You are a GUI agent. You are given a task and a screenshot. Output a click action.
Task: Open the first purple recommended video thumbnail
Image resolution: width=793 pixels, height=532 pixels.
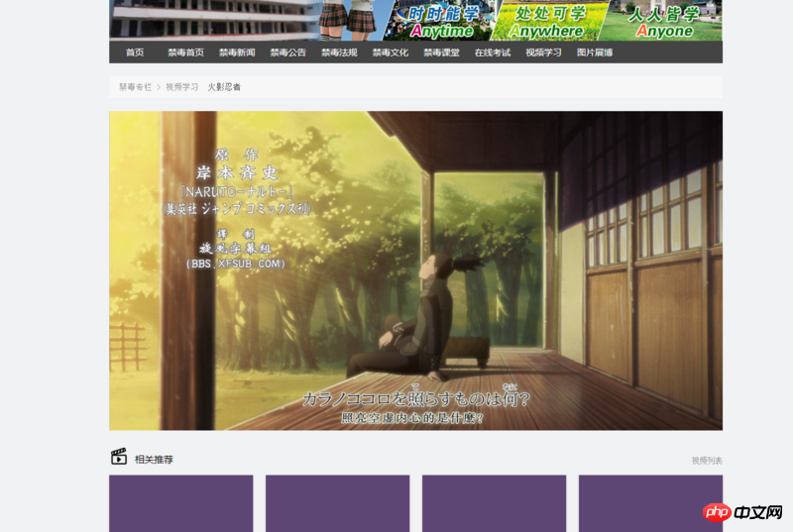pyautogui.click(x=181, y=503)
